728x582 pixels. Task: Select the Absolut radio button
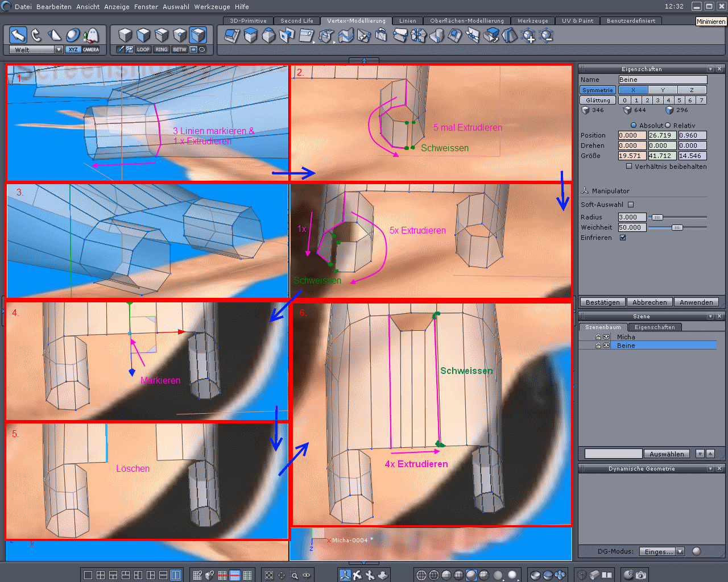tap(634, 125)
